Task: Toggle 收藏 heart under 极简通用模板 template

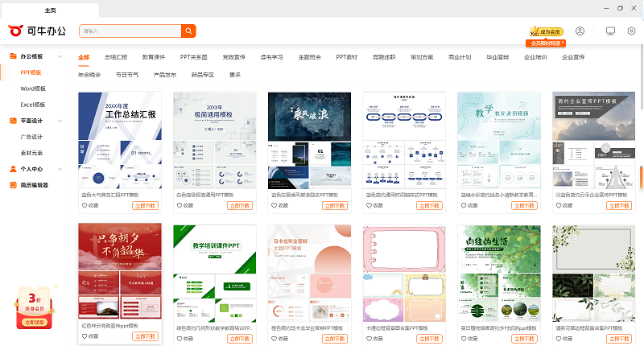Action: [180, 205]
